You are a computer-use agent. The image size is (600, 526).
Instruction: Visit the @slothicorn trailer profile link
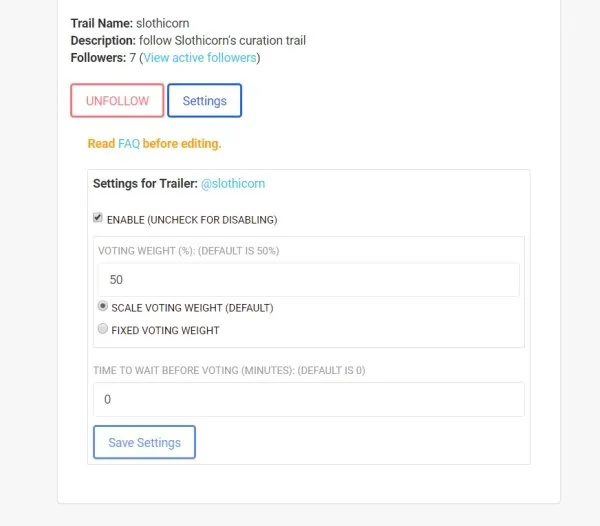click(233, 184)
